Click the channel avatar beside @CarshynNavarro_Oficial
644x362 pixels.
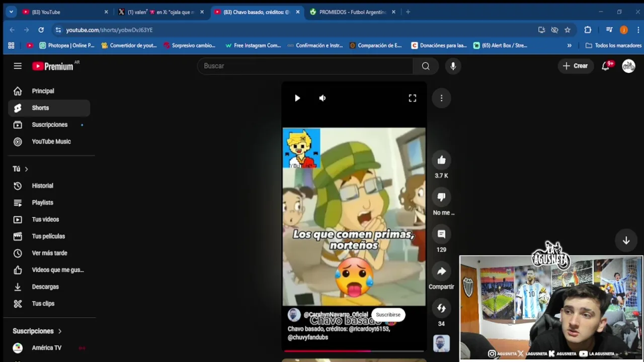294,315
